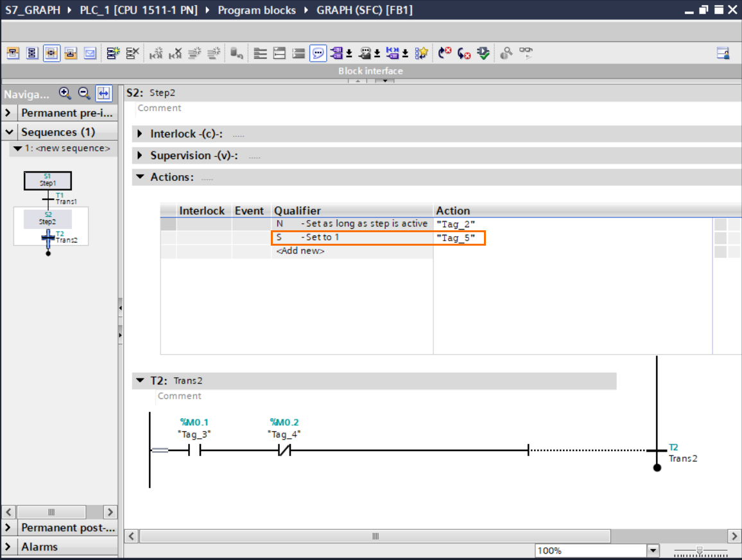The height and width of the screenshot is (560, 742).
Task: Expand the Permanent post-instructions section
Action: tap(8, 527)
